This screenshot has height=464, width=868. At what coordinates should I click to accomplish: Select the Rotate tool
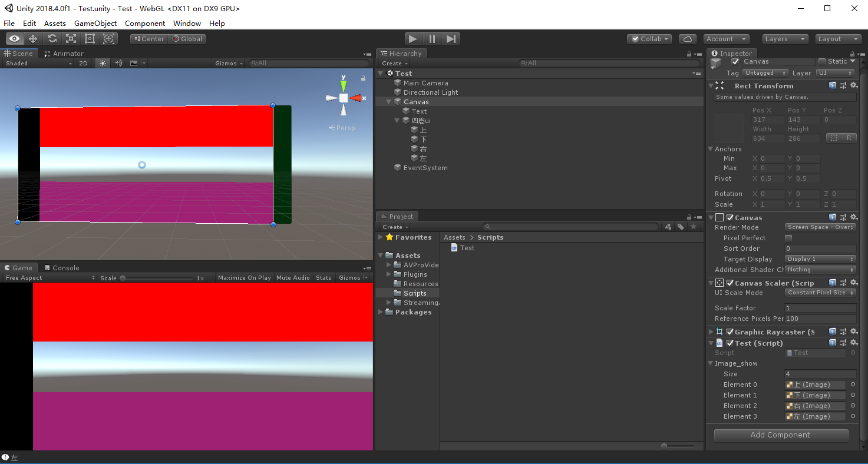click(x=52, y=38)
